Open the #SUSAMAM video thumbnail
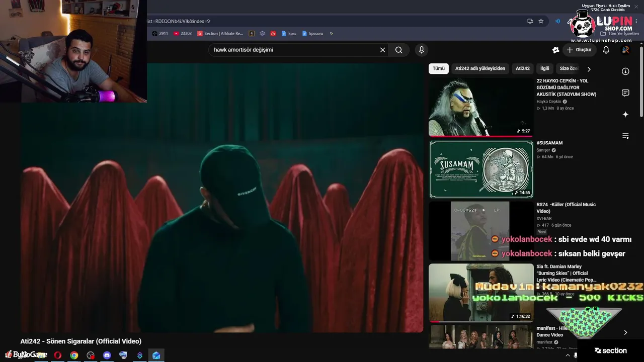Viewport: 644px width, 362px height. [481, 169]
